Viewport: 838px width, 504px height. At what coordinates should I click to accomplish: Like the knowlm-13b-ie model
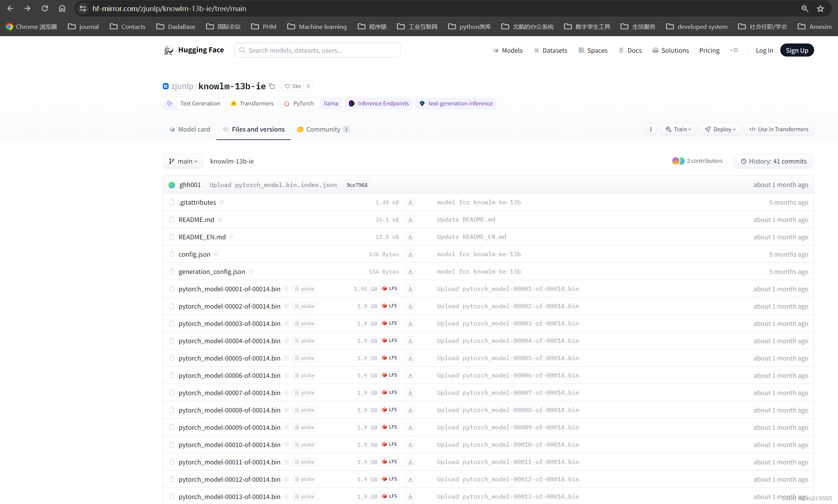tap(293, 86)
